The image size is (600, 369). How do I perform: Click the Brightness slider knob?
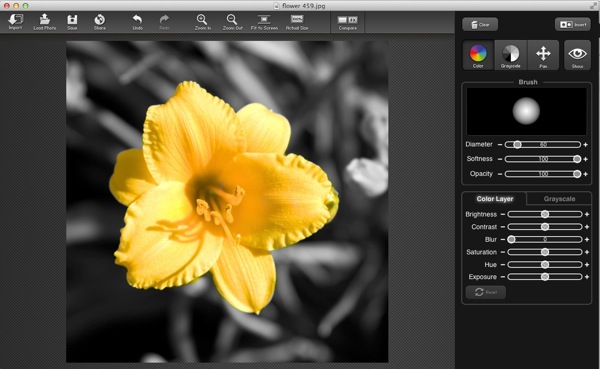[x=545, y=214]
